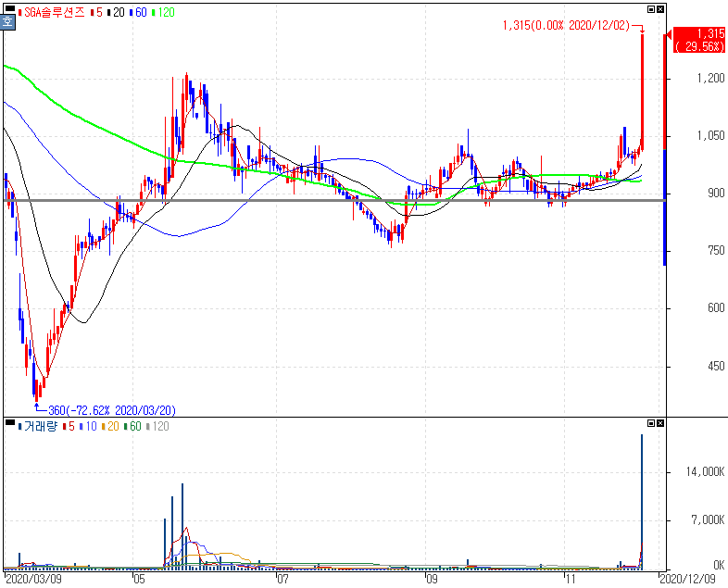Open the volume panel menu icon
The height and width of the screenshot is (588, 728).
10,422
